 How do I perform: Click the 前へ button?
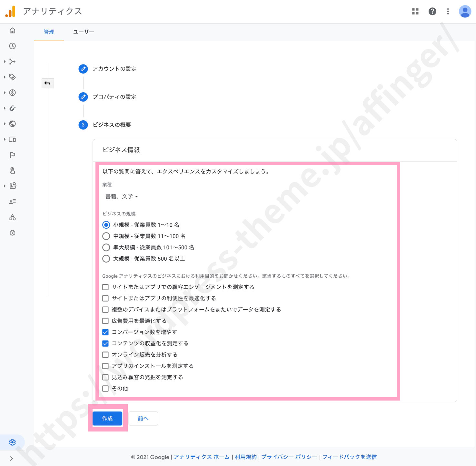pyautogui.click(x=143, y=418)
